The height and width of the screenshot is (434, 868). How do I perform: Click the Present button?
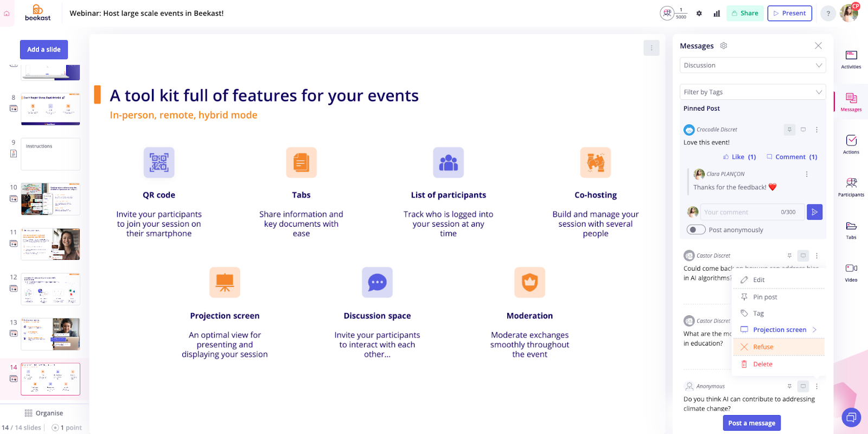click(789, 13)
